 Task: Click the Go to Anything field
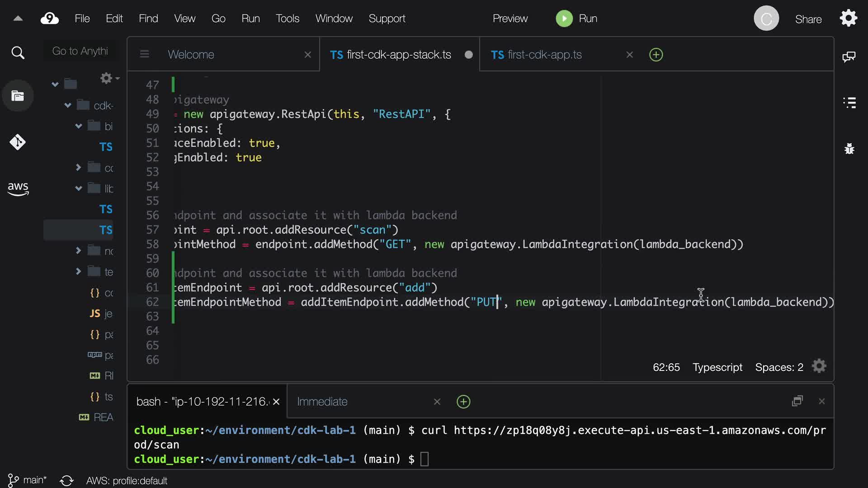(80, 51)
